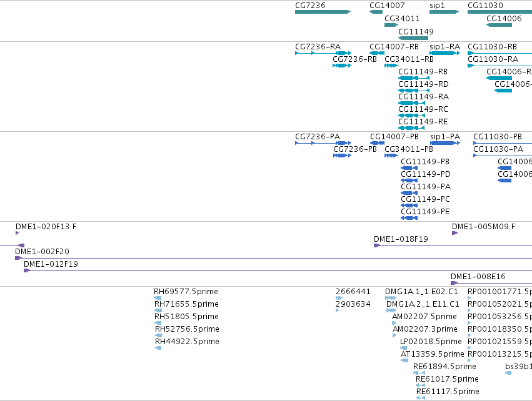532x401 pixels.
Task: Select EST LP02018.5prime
Action: [x=403, y=348]
